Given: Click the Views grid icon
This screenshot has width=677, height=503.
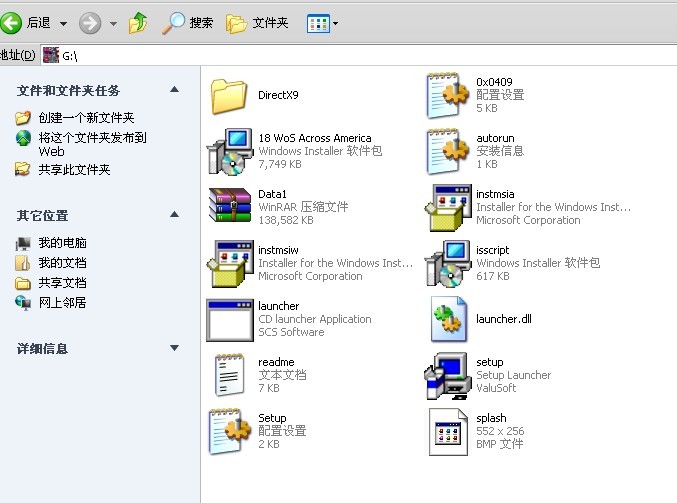Looking at the screenshot, I should coord(318,23).
